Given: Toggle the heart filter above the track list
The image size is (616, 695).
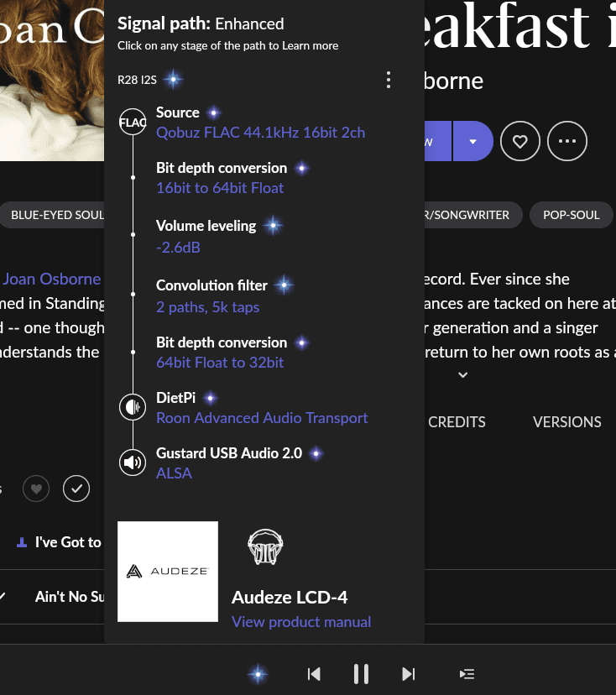Looking at the screenshot, I should click(x=36, y=489).
